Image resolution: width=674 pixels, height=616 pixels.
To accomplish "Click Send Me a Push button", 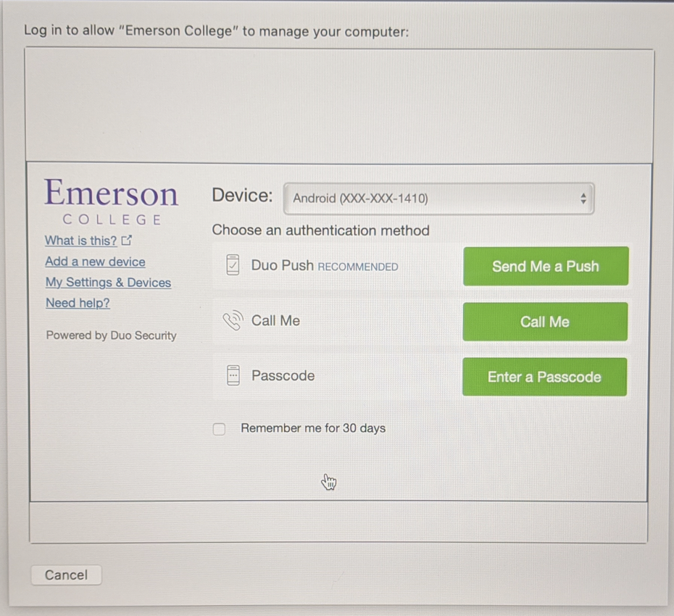I will (546, 266).
